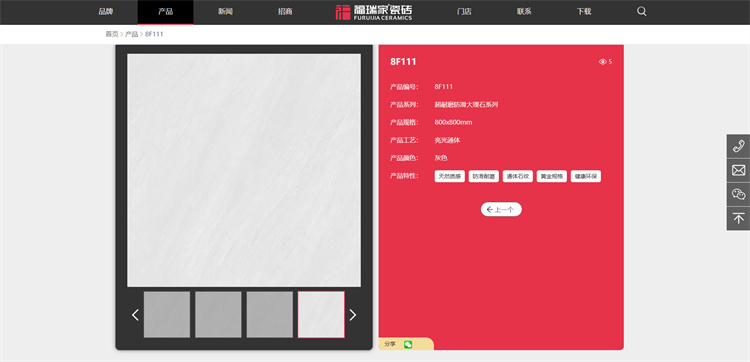
Task: Click the 天然质感 feature tag
Action: (x=449, y=176)
